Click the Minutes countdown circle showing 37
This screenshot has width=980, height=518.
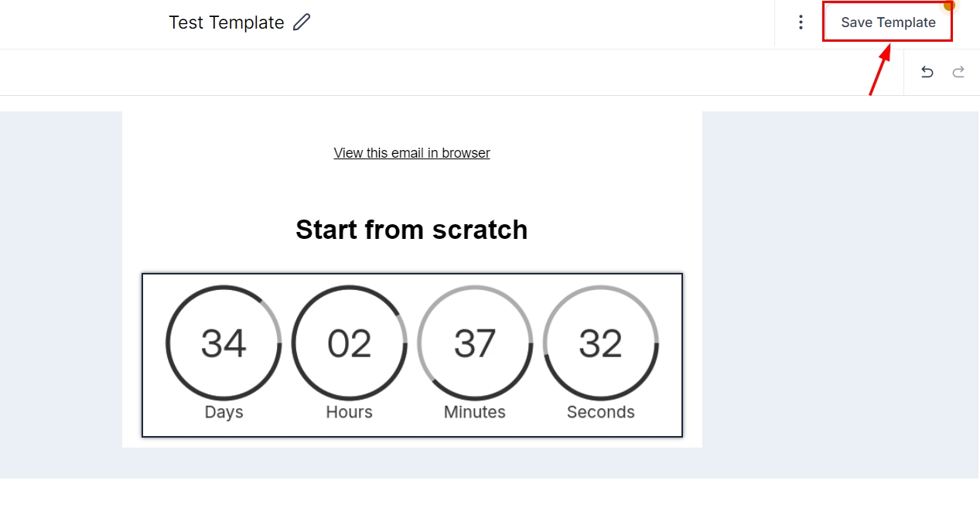pyautogui.click(x=475, y=343)
